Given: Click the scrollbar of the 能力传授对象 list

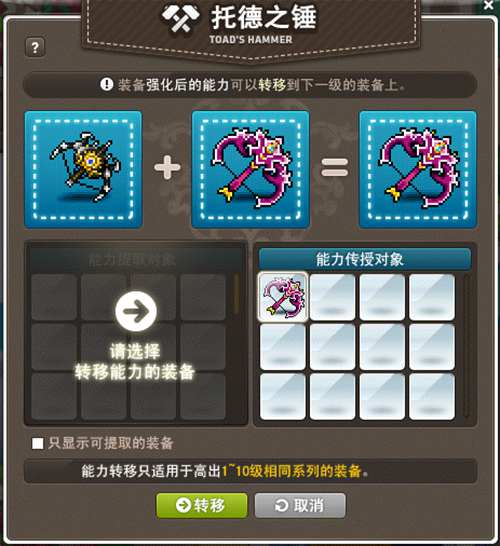Looking at the screenshot, I should (467, 346).
